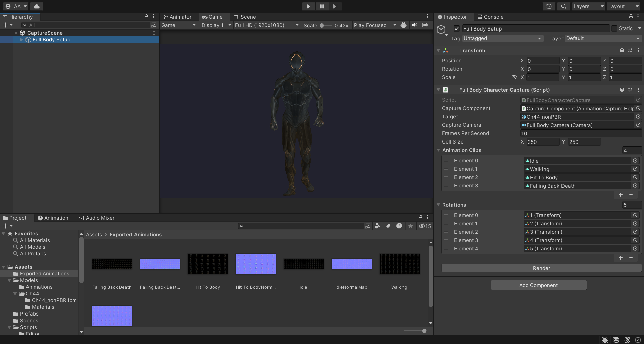
Task: Collapse the CaptureScene scene node
Action: click(x=16, y=33)
